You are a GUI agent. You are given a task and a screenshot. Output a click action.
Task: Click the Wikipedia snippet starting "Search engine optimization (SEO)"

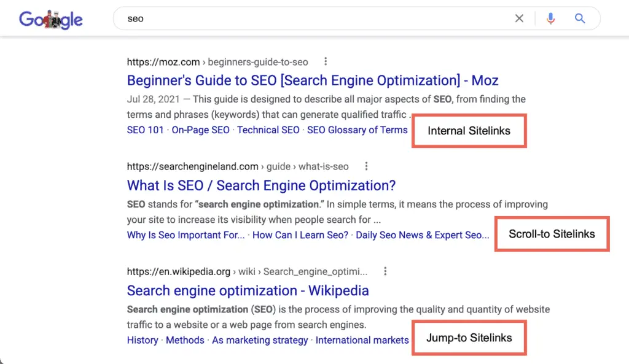[x=338, y=317]
